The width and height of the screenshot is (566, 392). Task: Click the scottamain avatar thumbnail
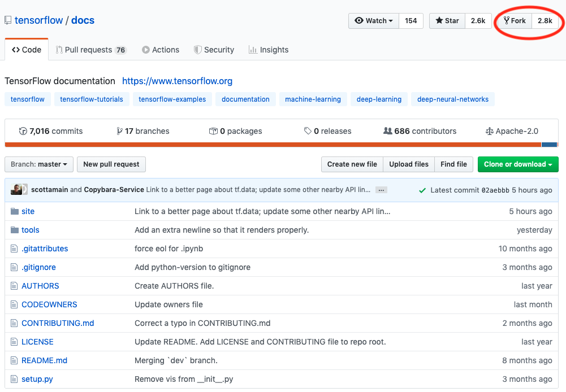click(16, 189)
